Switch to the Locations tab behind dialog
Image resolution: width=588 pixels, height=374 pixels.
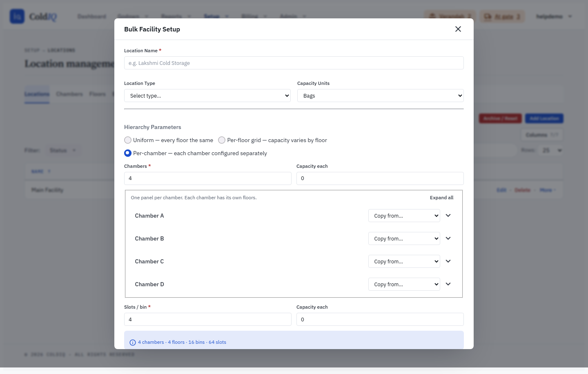37,94
